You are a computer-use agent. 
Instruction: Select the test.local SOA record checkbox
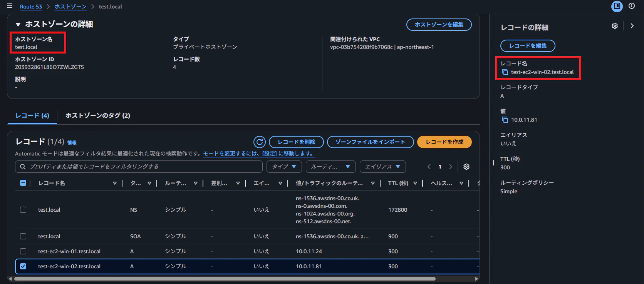pyautogui.click(x=23, y=236)
